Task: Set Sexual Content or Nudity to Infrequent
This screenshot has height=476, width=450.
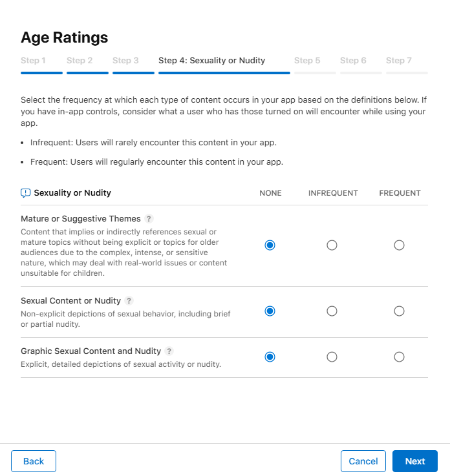Action: pyautogui.click(x=332, y=311)
